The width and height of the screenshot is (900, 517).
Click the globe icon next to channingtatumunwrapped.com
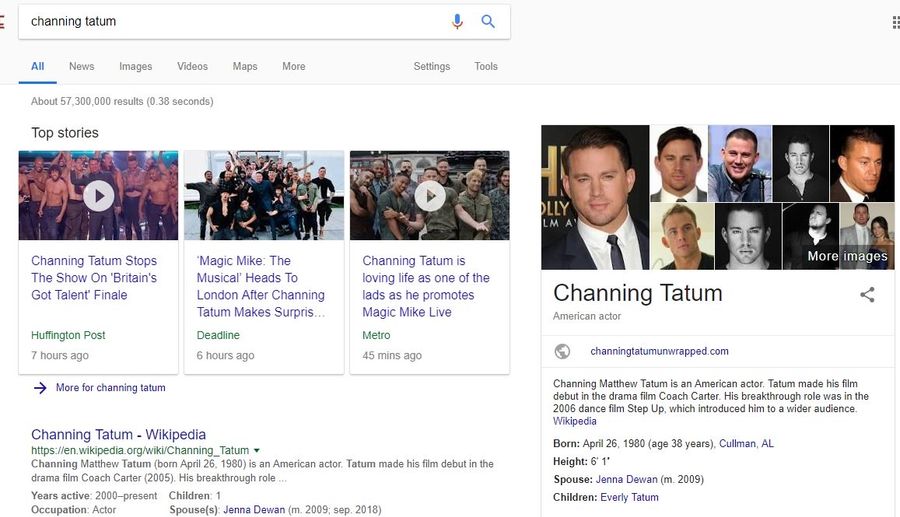pos(562,351)
